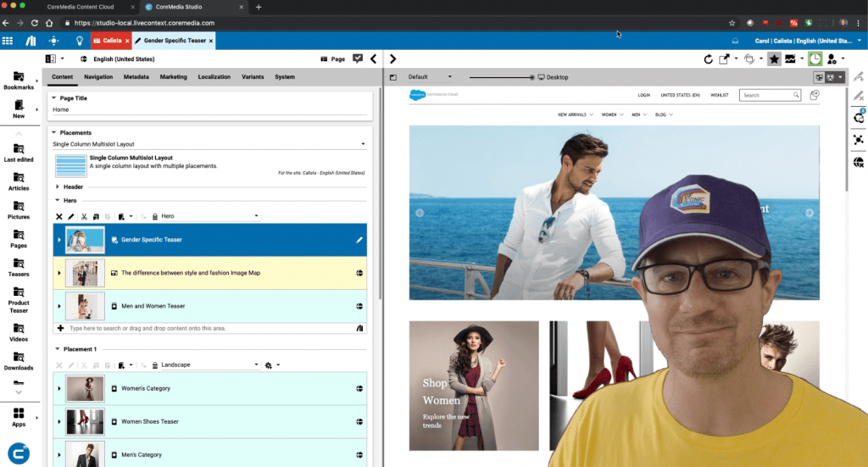Open library from the Hero drop area icon
This screenshot has height=467, width=868.
click(359, 328)
